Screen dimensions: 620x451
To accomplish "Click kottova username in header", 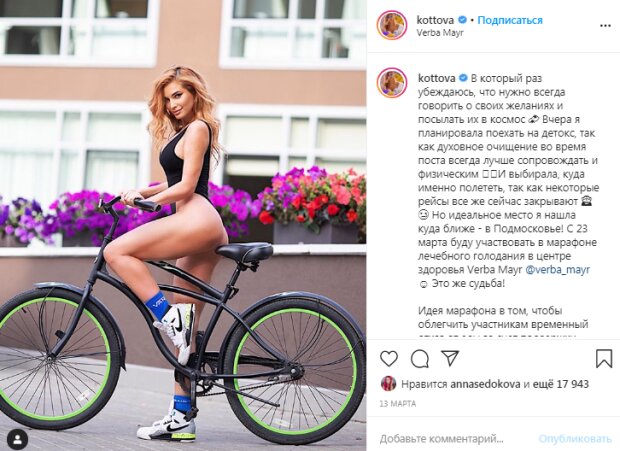I will (435, 20).
